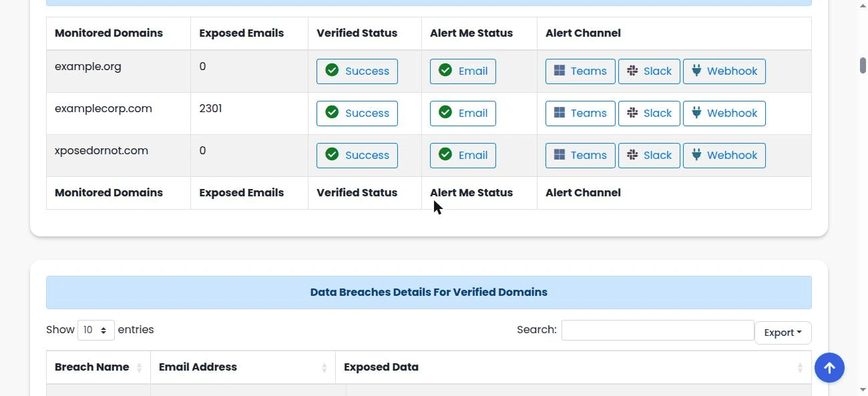Click Success verified status for example.org
Screen dimensions: 868x396
pos(357,71)
